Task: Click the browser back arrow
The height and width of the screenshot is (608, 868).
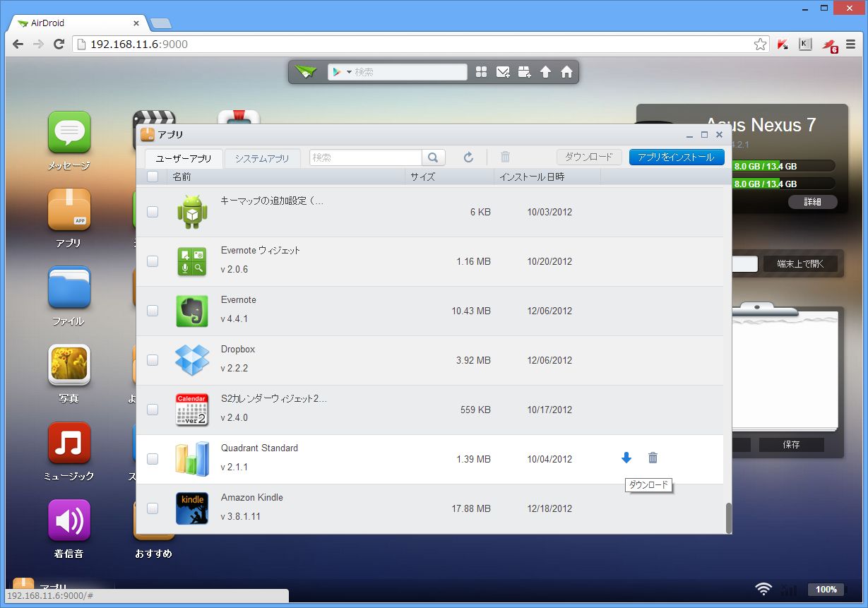Action: coord(18,44)
